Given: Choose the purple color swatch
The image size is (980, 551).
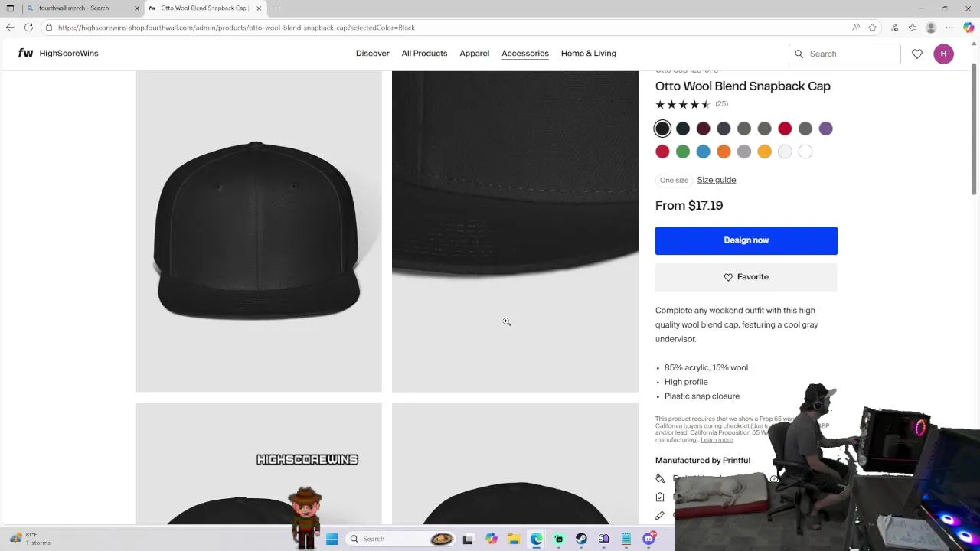Looking at the screenshot, I should point(826,129).
